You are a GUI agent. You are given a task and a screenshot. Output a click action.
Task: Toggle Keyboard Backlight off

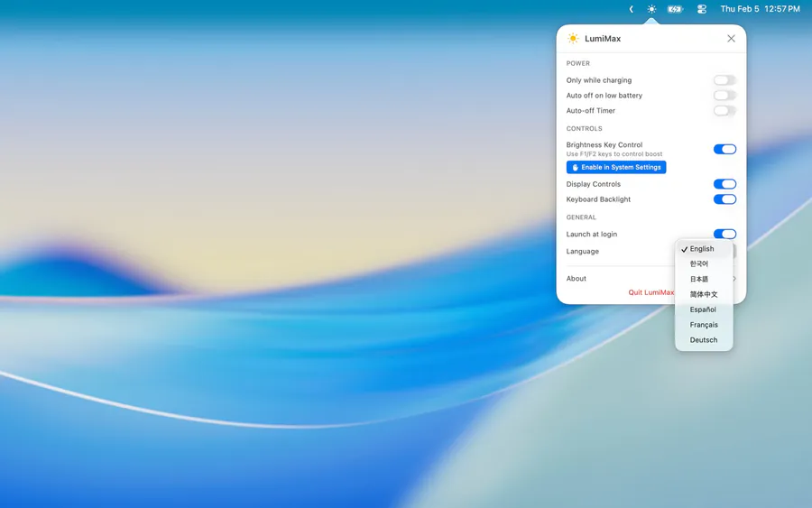click(724, 199)
